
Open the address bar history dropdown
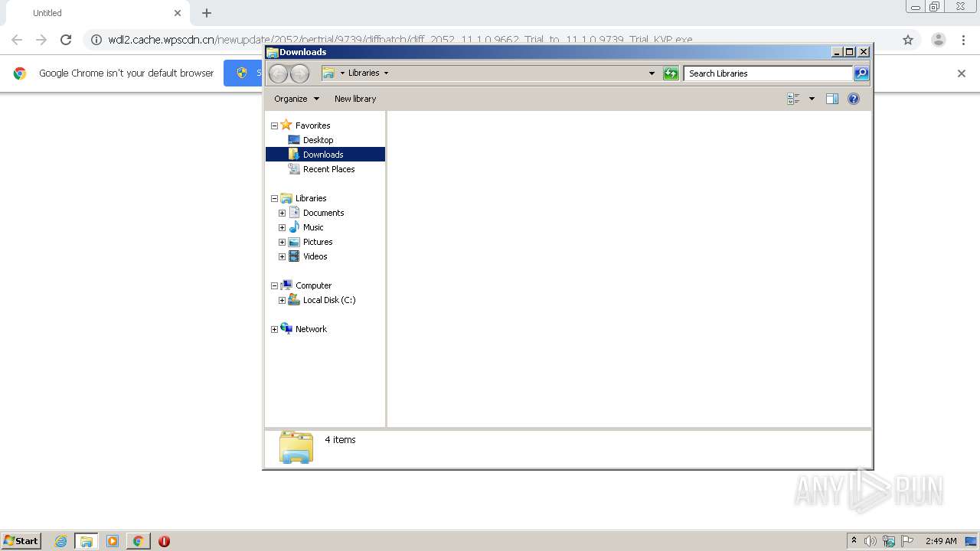(x=652, y=73)
